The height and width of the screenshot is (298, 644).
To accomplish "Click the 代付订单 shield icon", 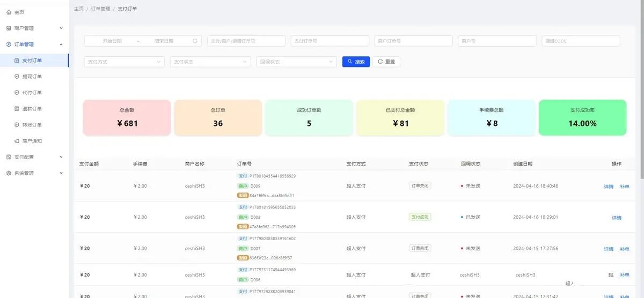I will pos(17,93).
